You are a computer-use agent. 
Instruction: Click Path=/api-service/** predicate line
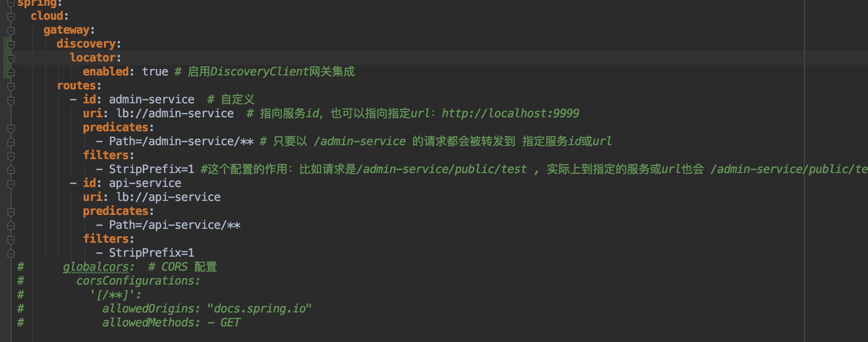[x=175, y=225]
